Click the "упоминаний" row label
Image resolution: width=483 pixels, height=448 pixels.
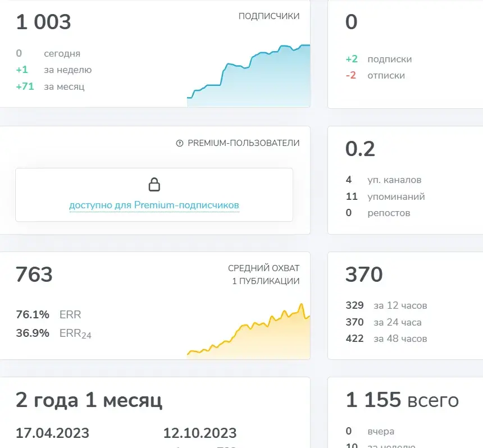click(x=396, y=196)
